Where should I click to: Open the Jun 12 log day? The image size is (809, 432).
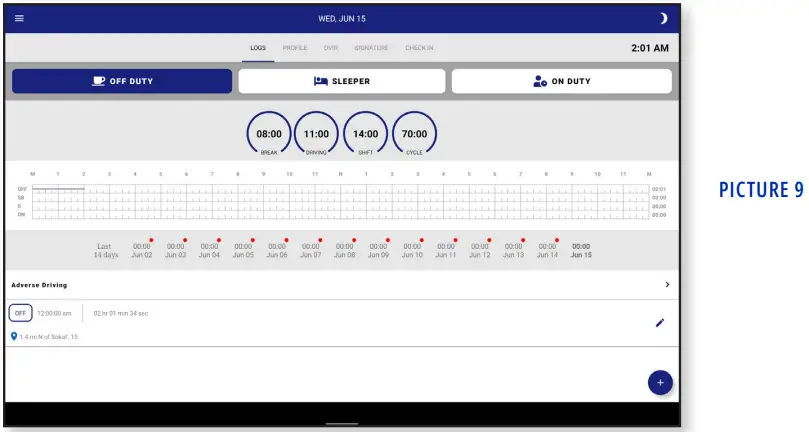coord(479,250)
